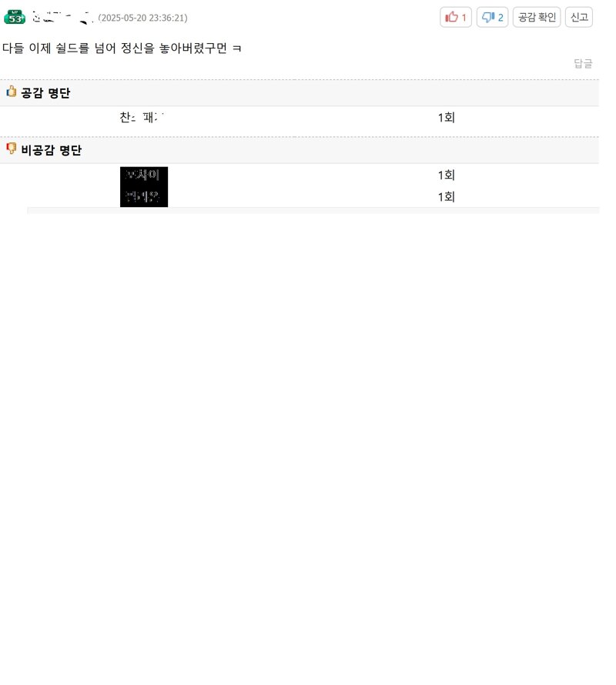Click the comment text 다들 이제 쉴드를
616x685 pixels.
click(x=45, y=48)
